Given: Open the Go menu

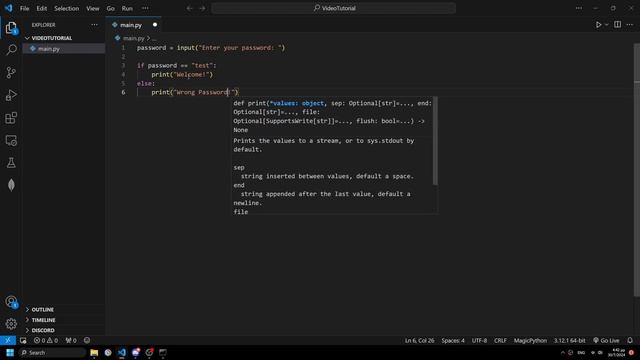Looking at the screenshot, I should click(x=111, y=8).
